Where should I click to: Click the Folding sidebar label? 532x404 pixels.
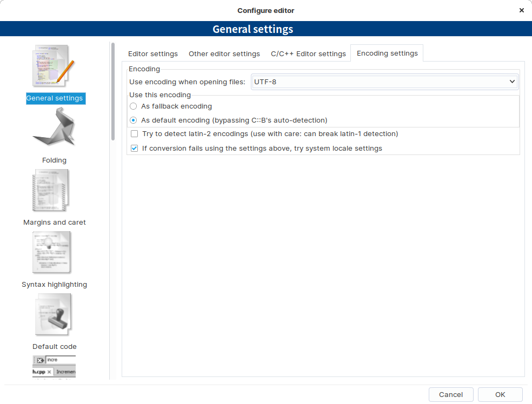click(54, 160)
